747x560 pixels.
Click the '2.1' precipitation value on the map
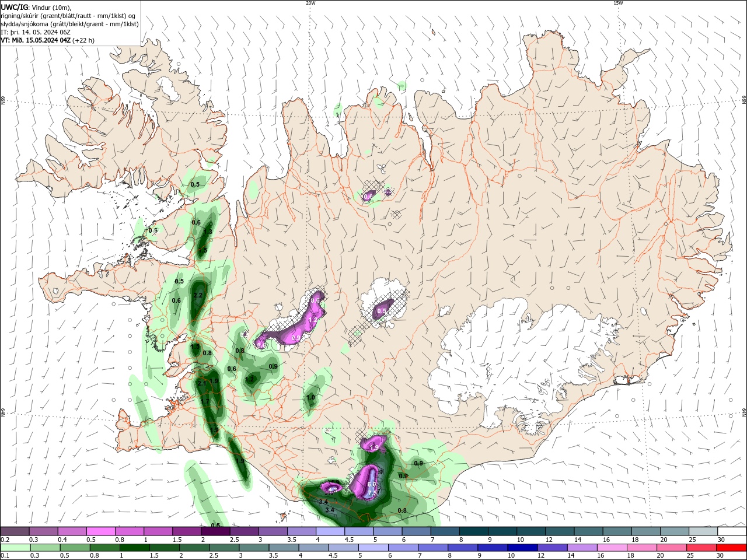tap(202, 383)
